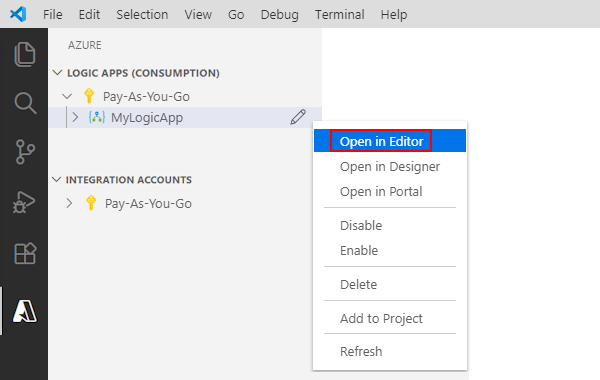This screenshot has width=600, height=380.
Task: Select Pay-As-You-Go label under Integration Accounts
Action: [x=148, y=204]
